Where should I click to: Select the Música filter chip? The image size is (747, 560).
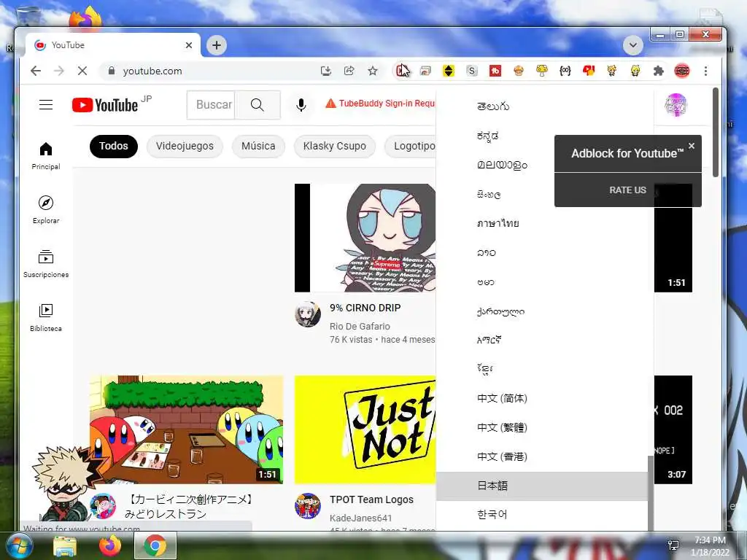(258, 146)
